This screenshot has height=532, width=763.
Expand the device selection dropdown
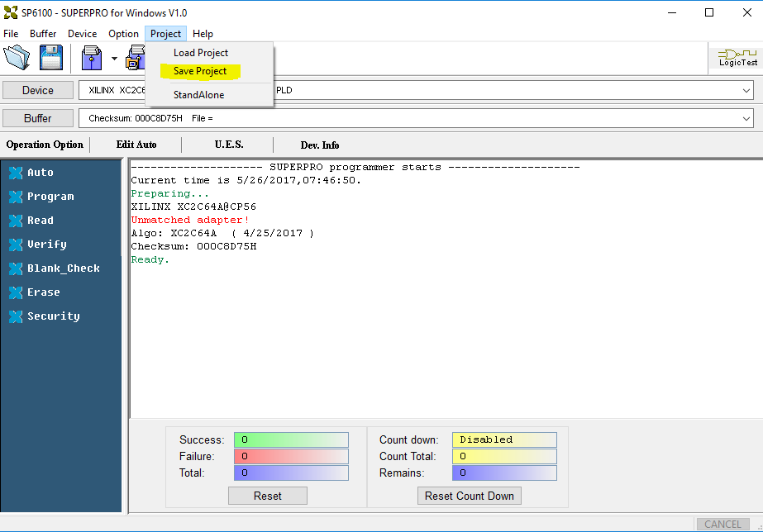(x=746, y=91)
